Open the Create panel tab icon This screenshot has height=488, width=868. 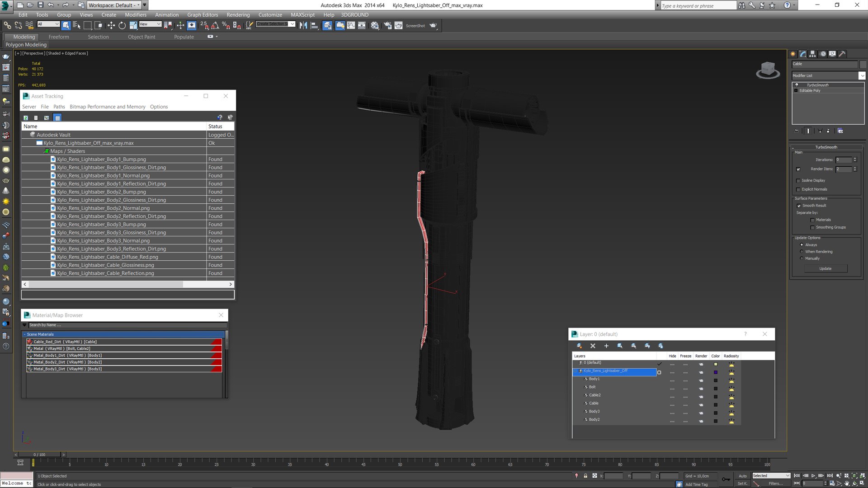[x=793, y=54]
